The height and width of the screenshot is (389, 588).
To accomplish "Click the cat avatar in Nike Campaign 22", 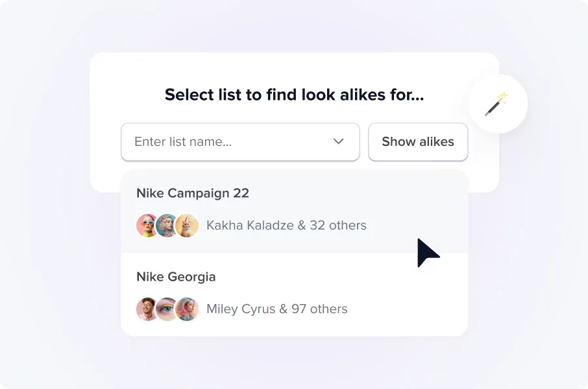I will [x=187, y=225].
